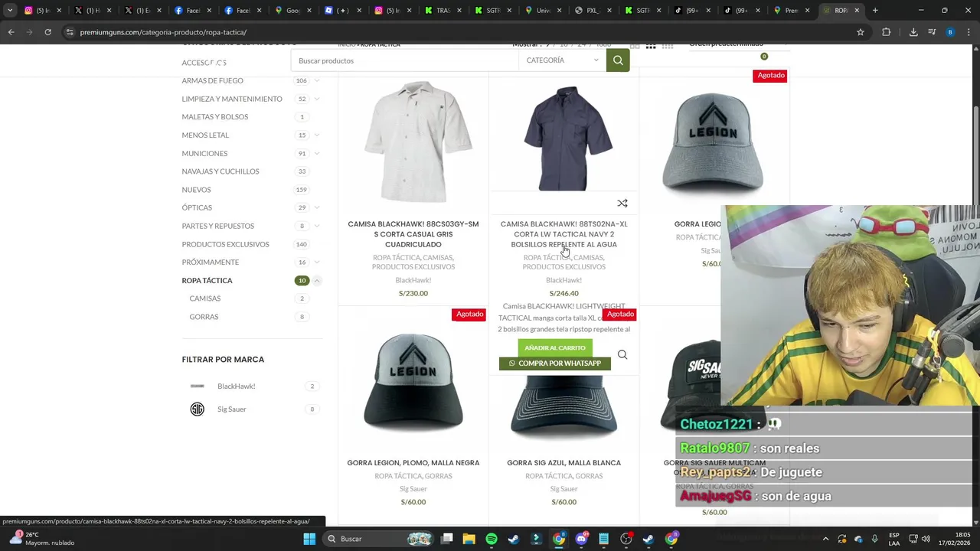Open Chrome downloads icon
The height and width of the screenshot is (551, 980).
(913, 32)
